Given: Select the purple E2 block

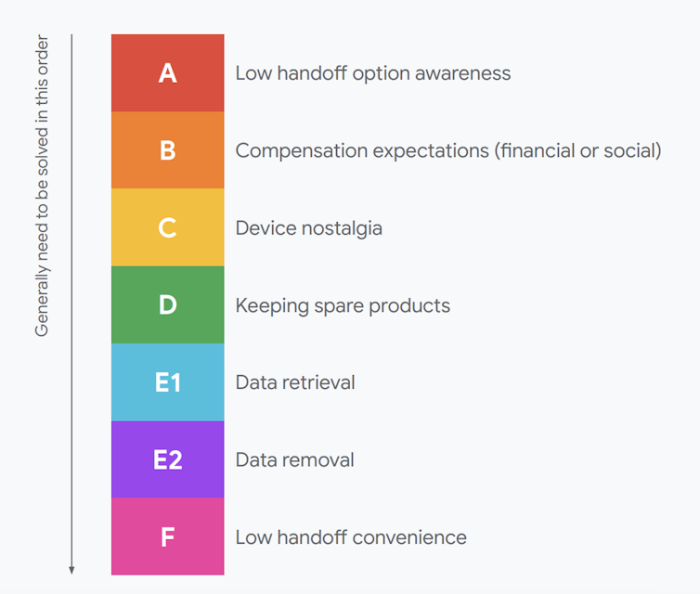Looking at the screenshot, I should pyautogui.click(x=167, y=459).
